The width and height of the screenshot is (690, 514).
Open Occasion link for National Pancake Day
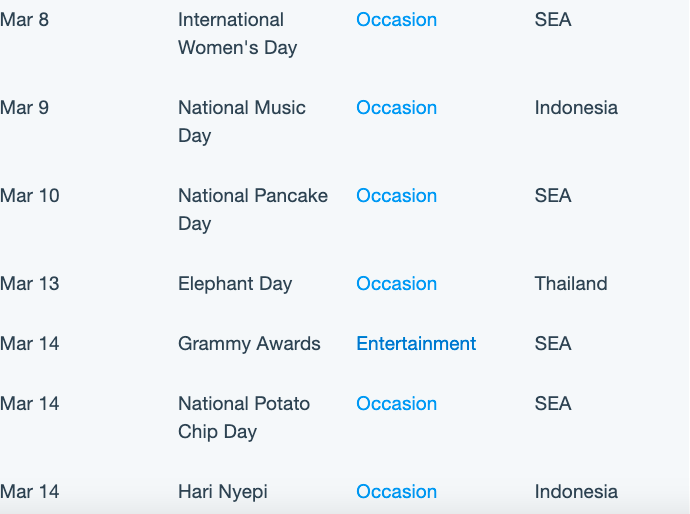point(396,196)
